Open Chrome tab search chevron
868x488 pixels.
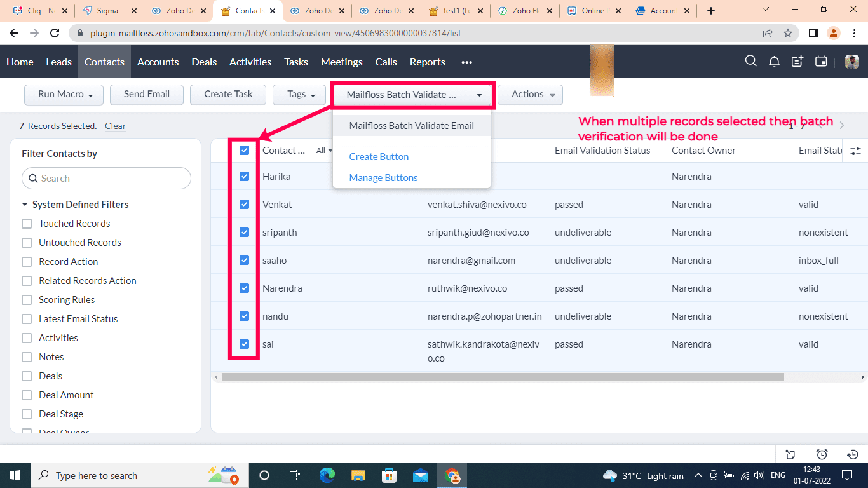(x=766, y=10)
